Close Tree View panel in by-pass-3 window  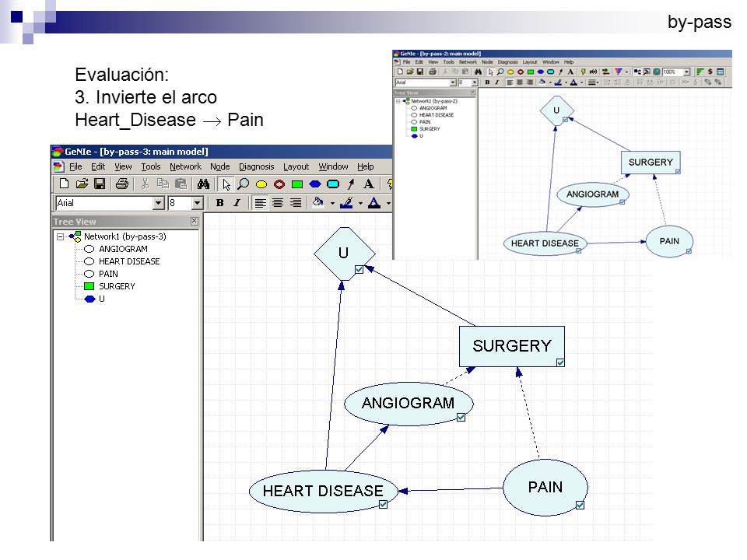click(x=194, y=221)
